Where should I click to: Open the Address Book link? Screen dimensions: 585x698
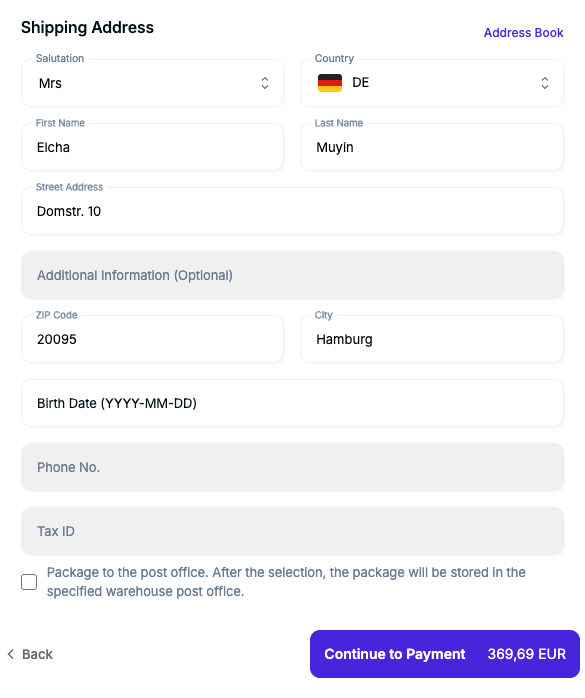click(x=524, y=33)
